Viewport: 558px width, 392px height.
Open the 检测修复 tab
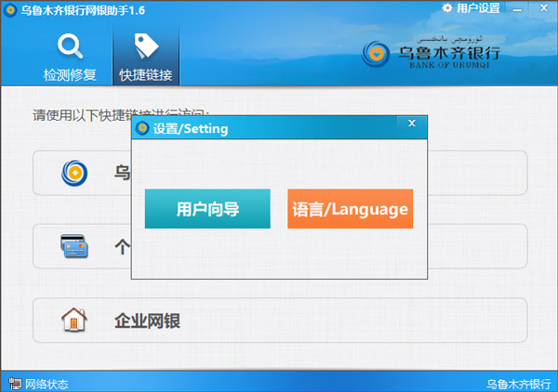click(70, 56)
